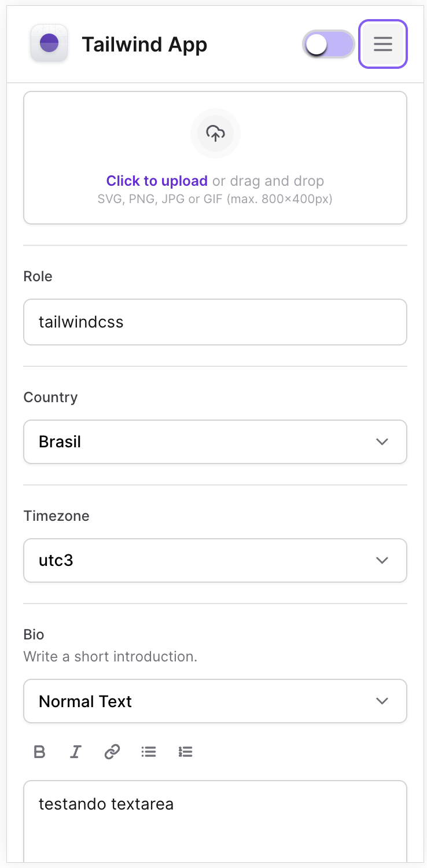
Task: Insert a numbered list in Bio
Action: click(x=185, y=752)
